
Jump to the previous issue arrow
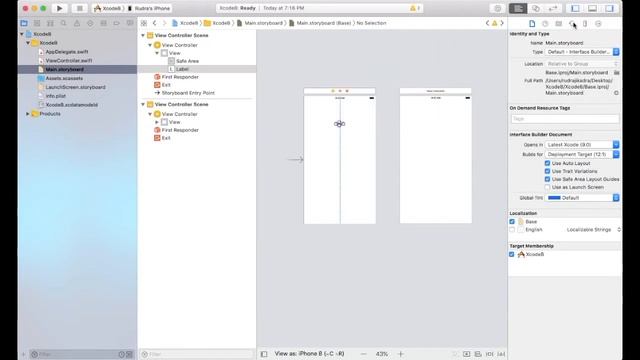[487, 23]
